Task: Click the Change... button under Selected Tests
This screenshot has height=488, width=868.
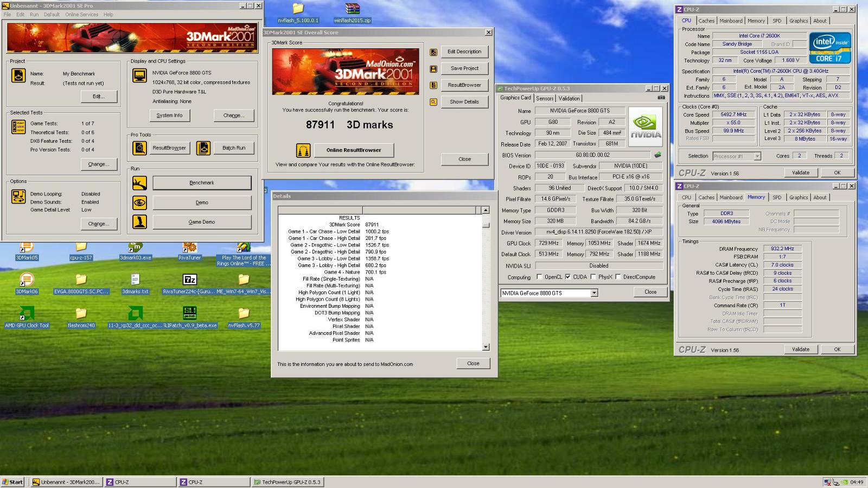Action: coord(98,164)
